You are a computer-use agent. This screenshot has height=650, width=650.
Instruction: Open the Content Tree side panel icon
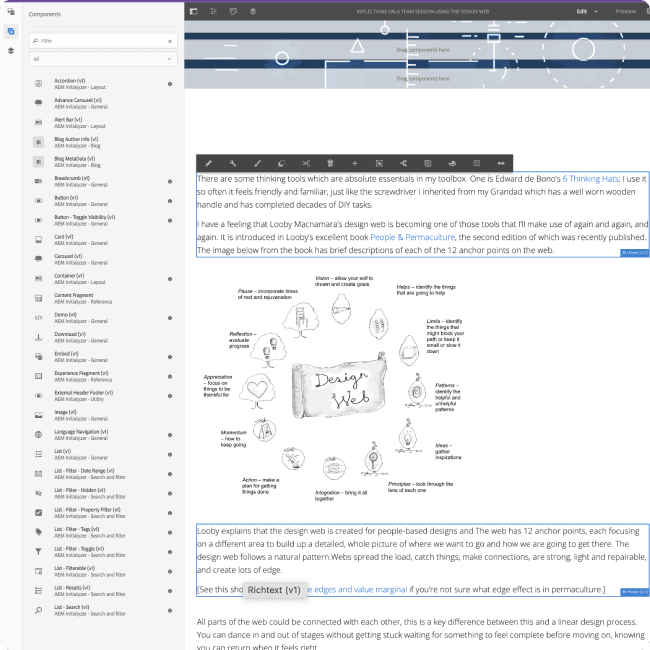pos(10,50)
